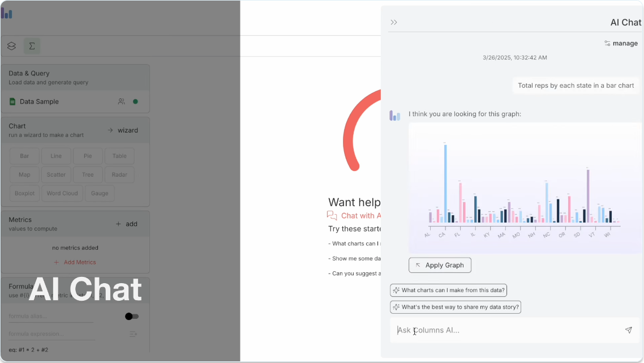The image size is (644, 363).
Task: Click the send message paper-plane icon
Action: tap(628, 330)
